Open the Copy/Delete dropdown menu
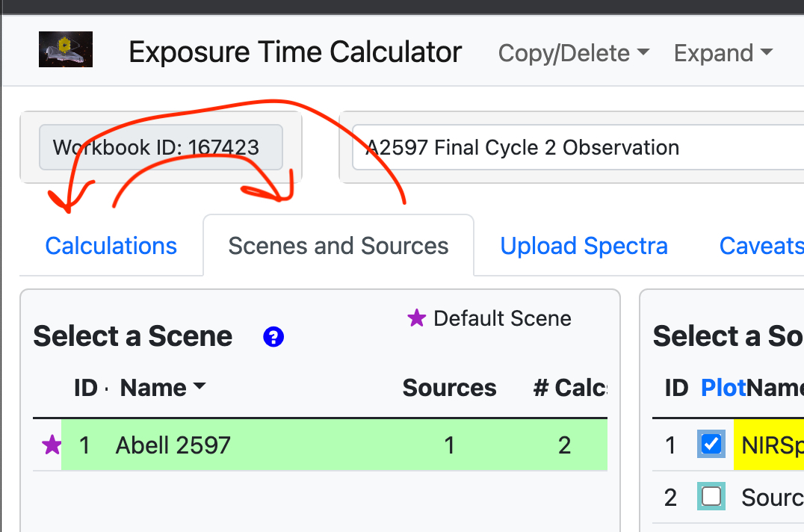 (573, 53)
